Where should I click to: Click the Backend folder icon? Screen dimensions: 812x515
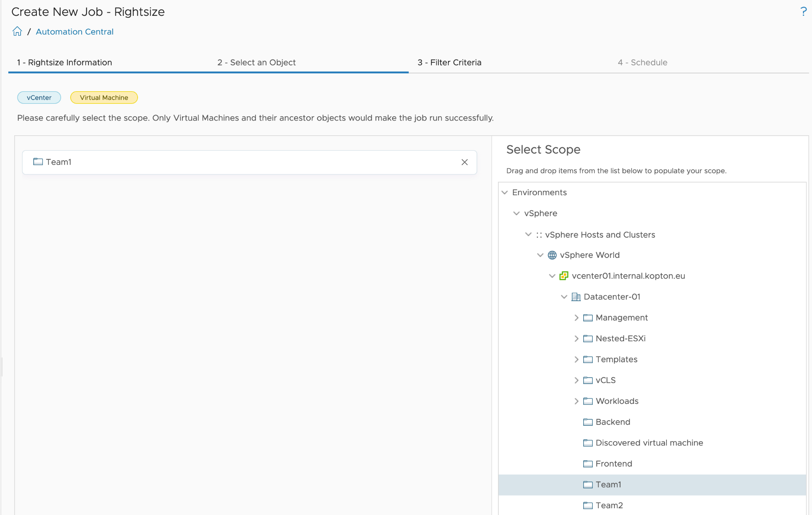588,422
